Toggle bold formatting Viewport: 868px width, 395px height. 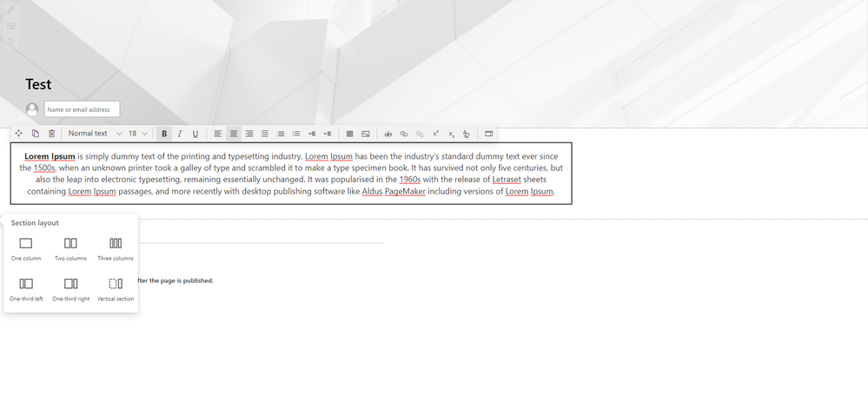(x=164, y=134)
